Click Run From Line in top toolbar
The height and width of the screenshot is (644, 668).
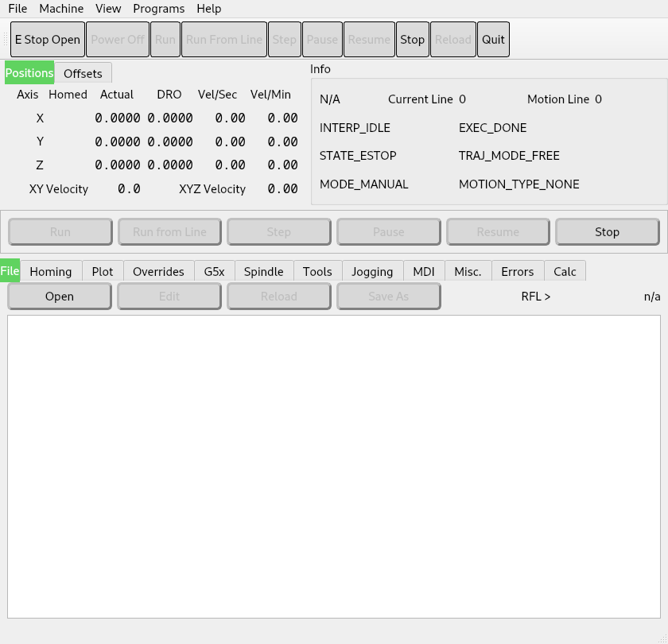[224, 39]
